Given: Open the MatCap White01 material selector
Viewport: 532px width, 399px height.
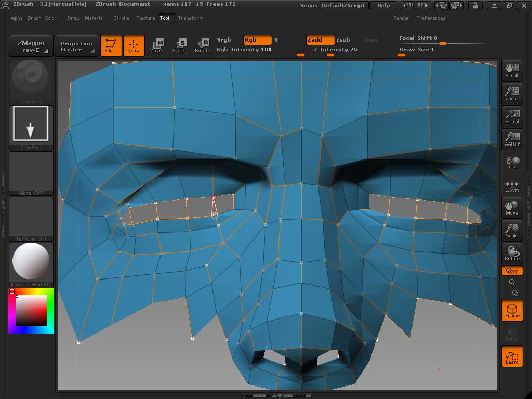Looking at the screenshot, I should click(31, 264).
